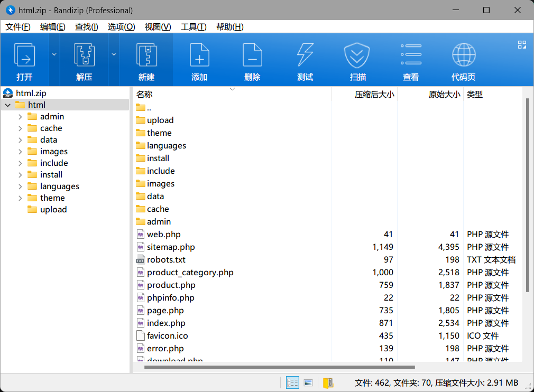Viewport: 534px width, 392px height.
Task: Run archive test with 测试 lightning icon
Action: 305,55
